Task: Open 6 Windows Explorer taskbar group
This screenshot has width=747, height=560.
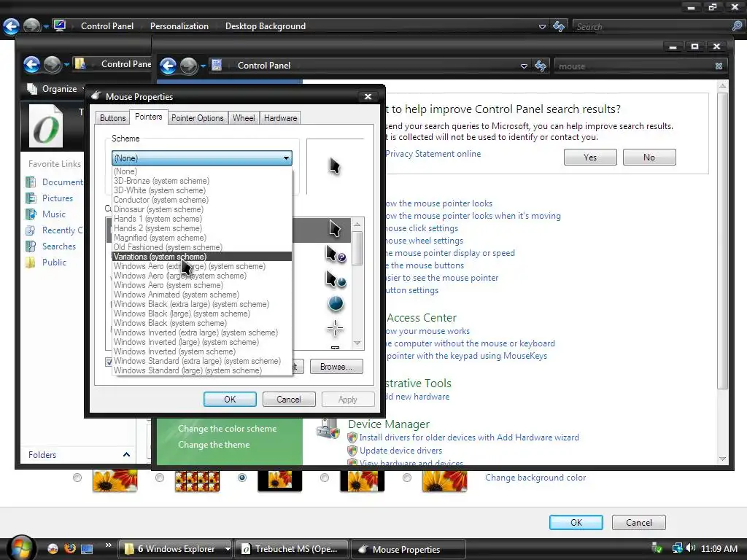Action: pyautogui.click(x=175, y=549)
